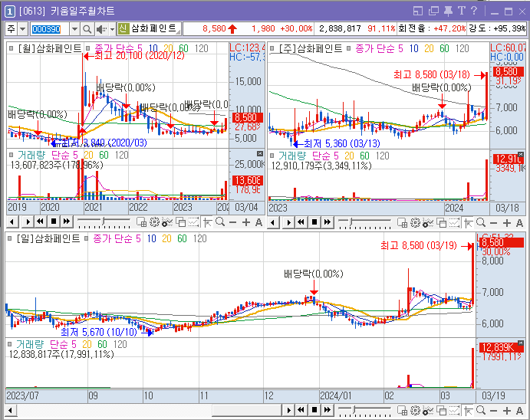
Task: Close the weekly volume pane with X
Action: click(x=521, y=155)
